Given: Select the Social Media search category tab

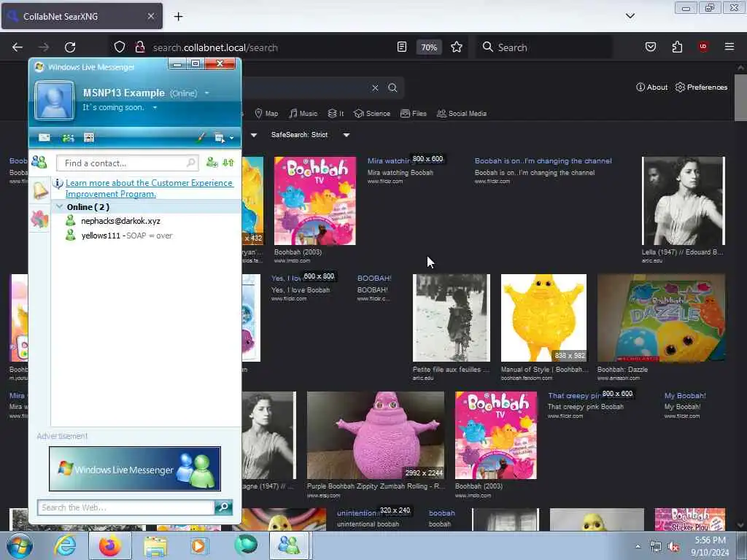Looking at the screenshot, I should (462, 113).
